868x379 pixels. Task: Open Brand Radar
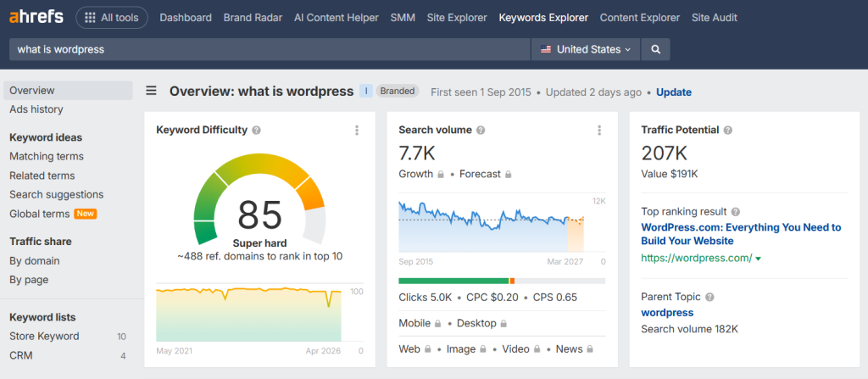pos(253,18)
